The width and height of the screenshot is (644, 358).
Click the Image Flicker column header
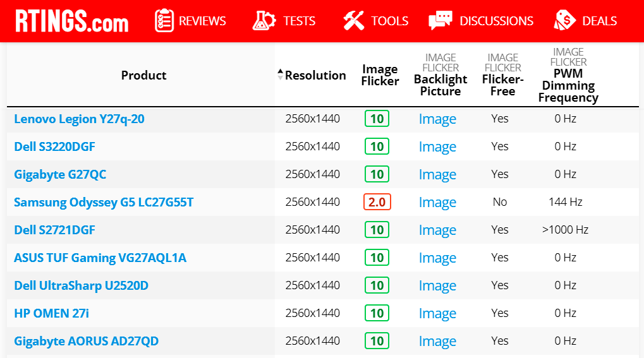[x=380, y=75]
